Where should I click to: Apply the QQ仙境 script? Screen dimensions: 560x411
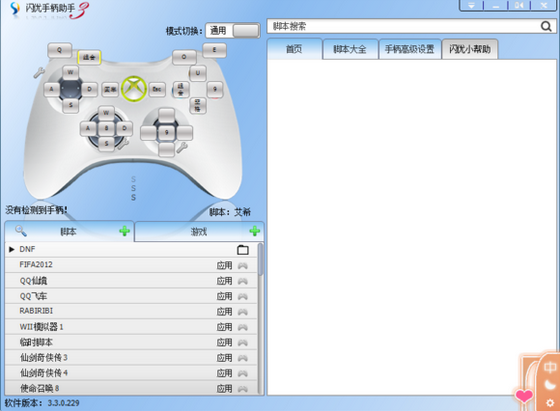pyautogui.click(x=225, y=281)
